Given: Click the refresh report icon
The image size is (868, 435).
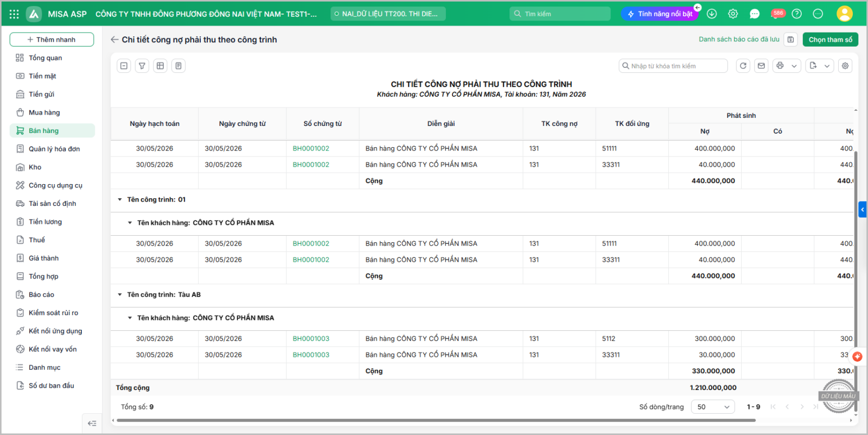Looking at the screenshot, I should [x=743, y=66].
